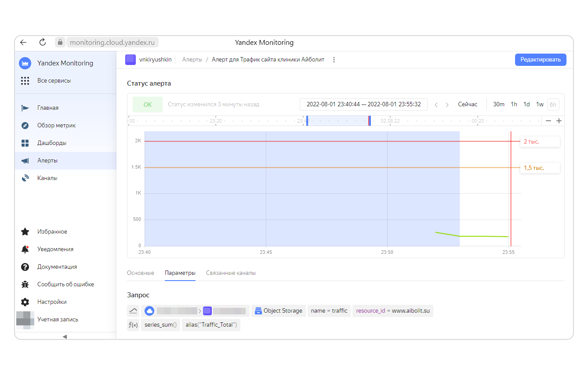
Task: Click the OK status badge
Action: [x=148, y=105]
